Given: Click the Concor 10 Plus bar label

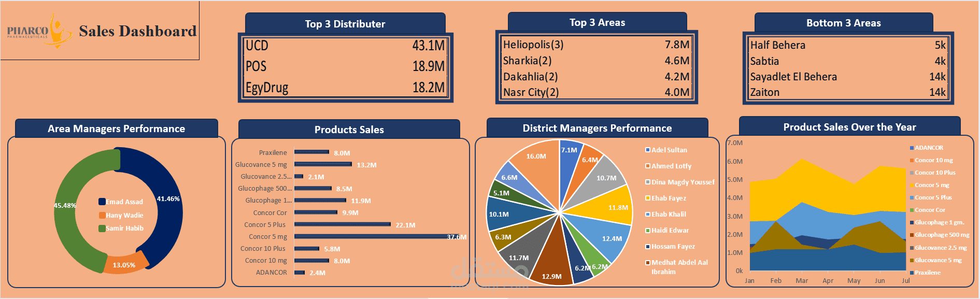Looking at the screenshot, I should pos(263,248).
